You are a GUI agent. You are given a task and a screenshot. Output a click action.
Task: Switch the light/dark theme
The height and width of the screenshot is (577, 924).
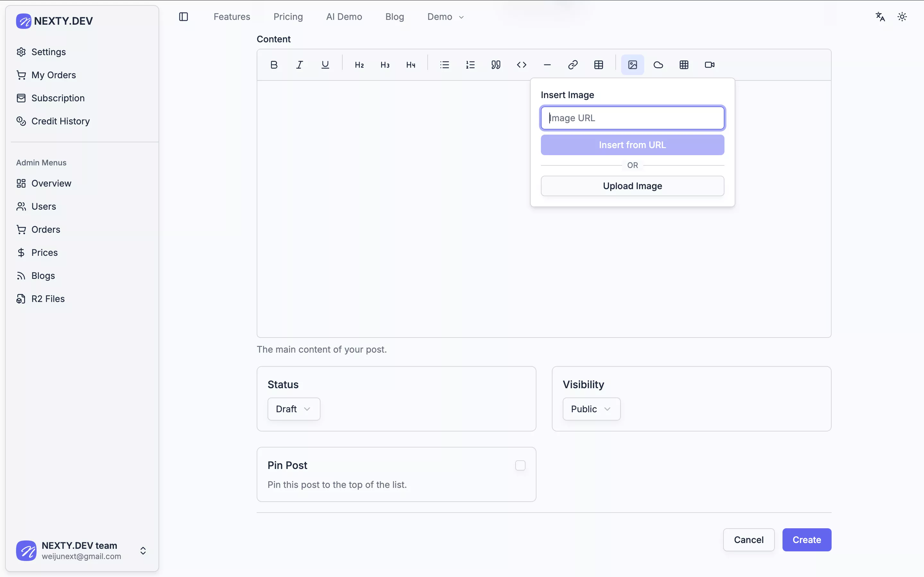pos(902,17)
